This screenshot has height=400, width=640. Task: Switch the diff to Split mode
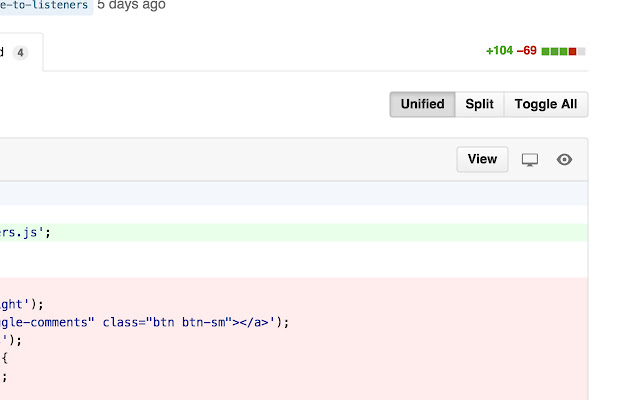pyautogui.click(x=480, y=104)
